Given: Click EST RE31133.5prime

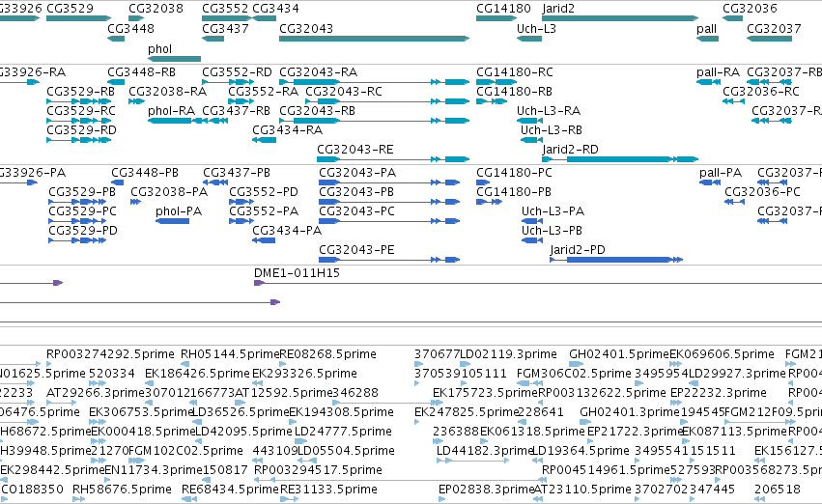Looking at the screenshot, I should point(328,490).
